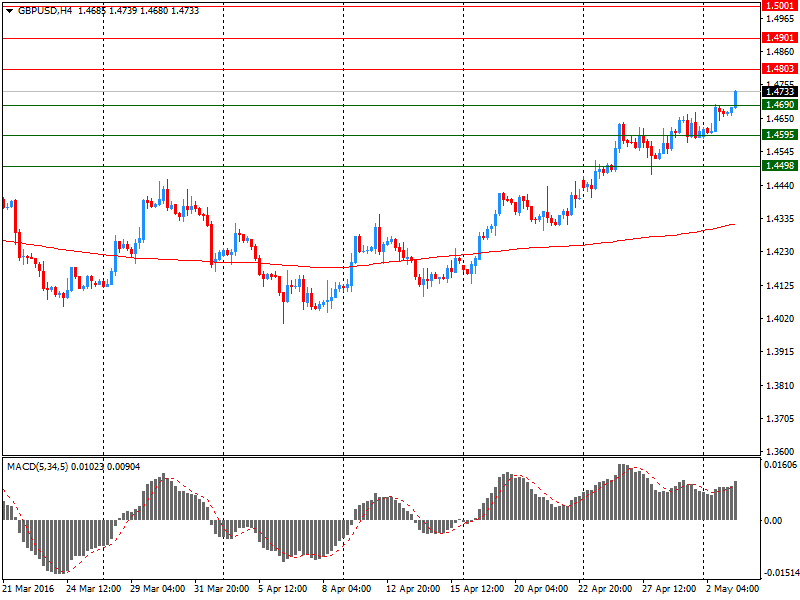The image size is (800, 600).
Task: Click the 24 Mar 12:00 time label
Action: [93, 589]
